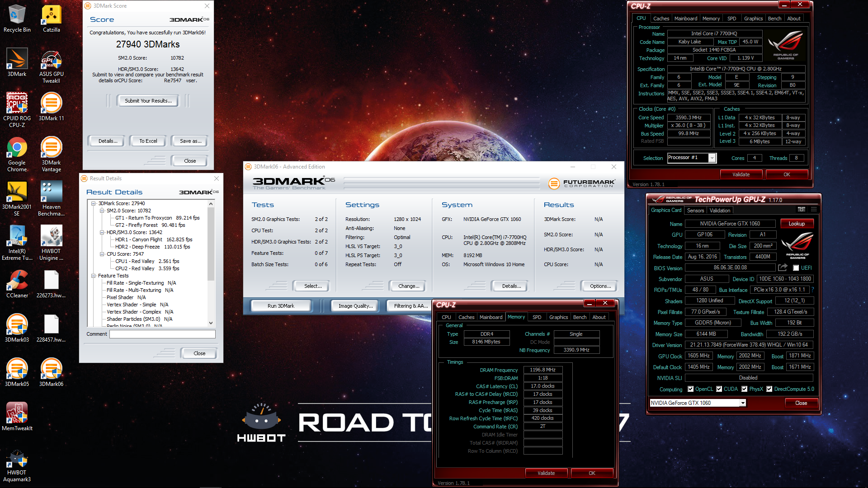Click the Lookup button in GPU-Z
Image resolution: width=868 pixels, height=488 pixels.
pos(797,224)
